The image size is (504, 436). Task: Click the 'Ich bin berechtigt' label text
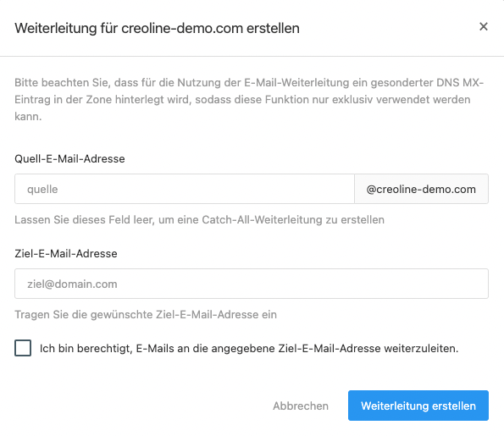pos(249,348)
